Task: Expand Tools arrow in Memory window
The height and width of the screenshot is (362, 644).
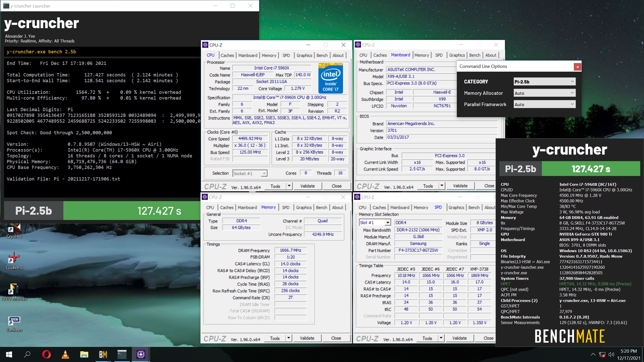Action: click(289, 338)
